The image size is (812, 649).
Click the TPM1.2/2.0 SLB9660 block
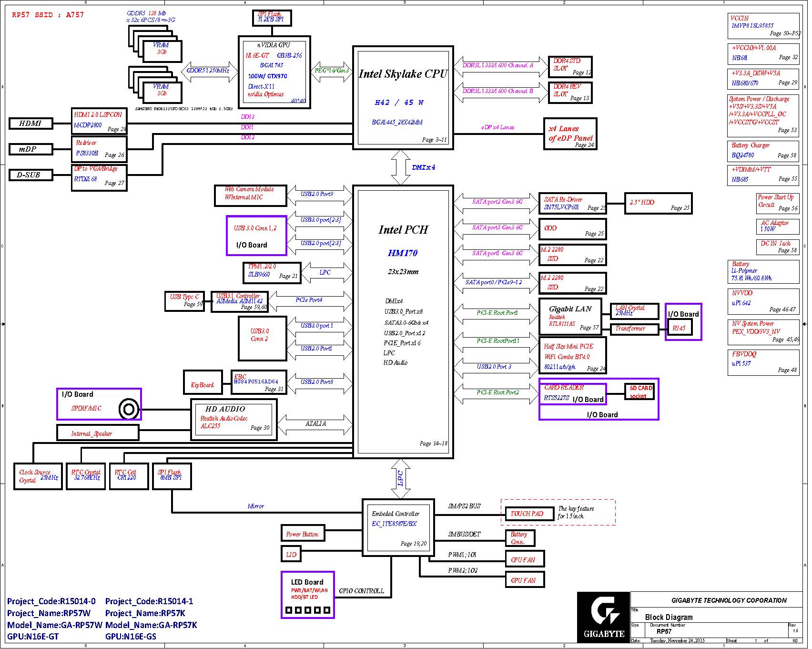tap(272, 273)
